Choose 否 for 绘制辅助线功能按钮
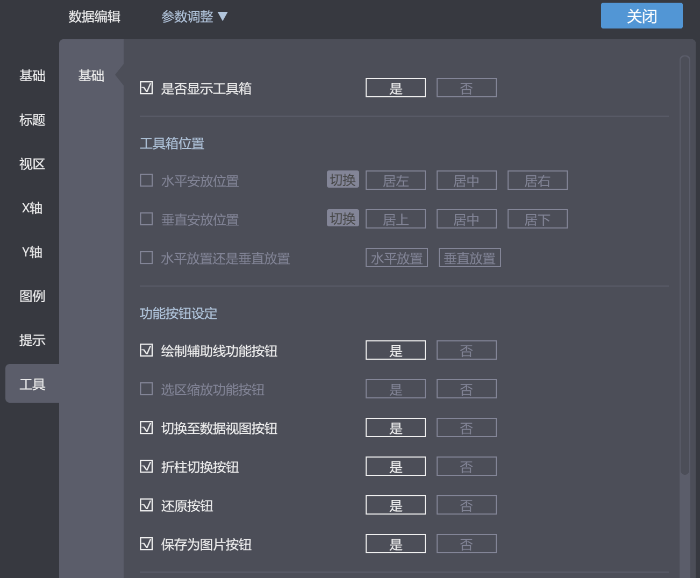The image size is (700, 578). 467,350
